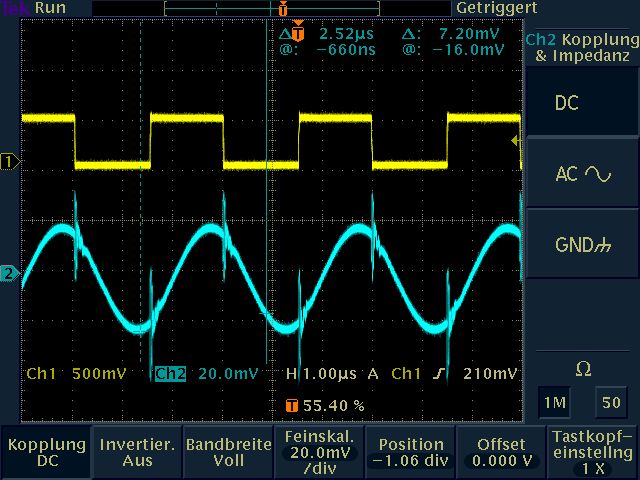
Task: Open Tastkopfeinstellung 1 X probe menu
Action: (593, 452)
